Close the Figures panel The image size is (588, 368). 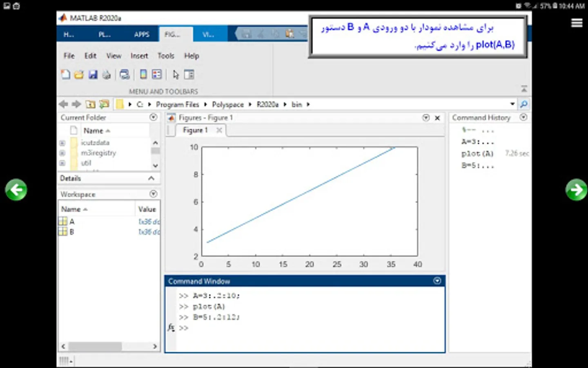tap(437, 118)
